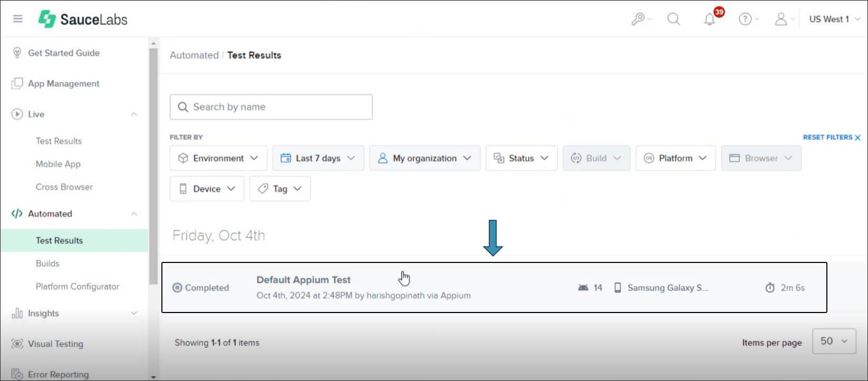
Task: Open the Mobile App item
Action: pyautogui.click(x=58, y=164)
